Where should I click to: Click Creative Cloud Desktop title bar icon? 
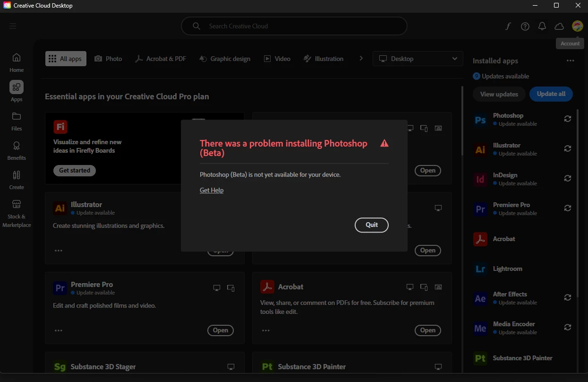(x=7, y=6)
